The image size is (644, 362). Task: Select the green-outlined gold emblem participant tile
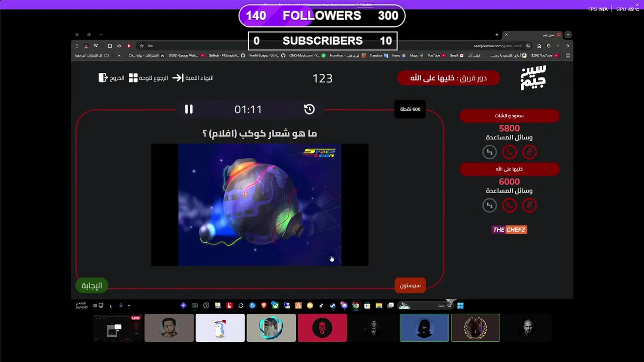[475, 328]
